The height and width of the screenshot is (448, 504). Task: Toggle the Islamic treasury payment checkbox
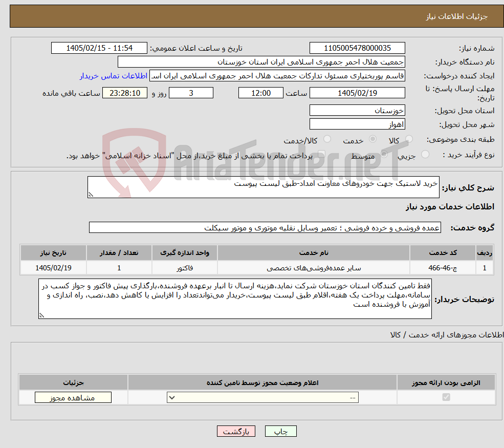[x=321, y=154]
